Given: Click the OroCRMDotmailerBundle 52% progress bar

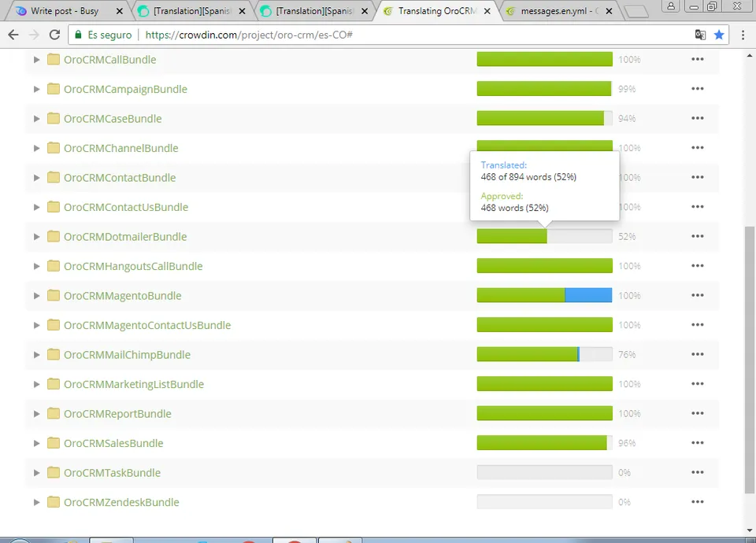Looking at the screenshot, I should [x=545, y=236].
